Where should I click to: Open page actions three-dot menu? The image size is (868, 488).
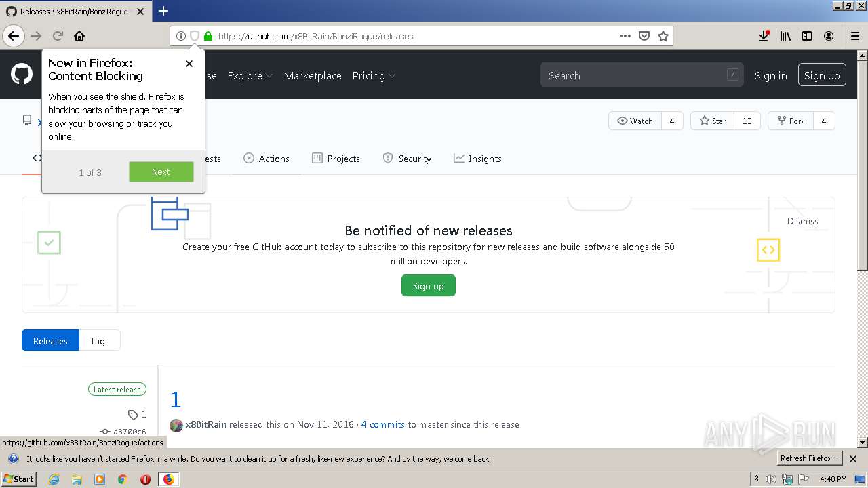pos(625,36)
